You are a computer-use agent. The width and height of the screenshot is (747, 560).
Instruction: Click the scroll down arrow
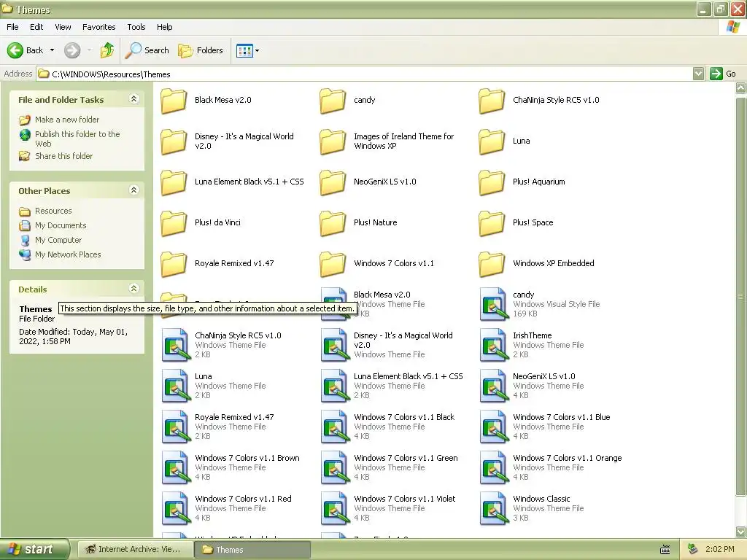tap(741, 532)
